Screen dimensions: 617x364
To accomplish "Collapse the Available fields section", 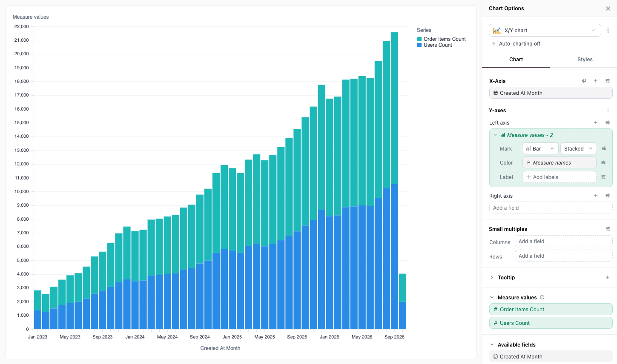I will pos(492,344).
